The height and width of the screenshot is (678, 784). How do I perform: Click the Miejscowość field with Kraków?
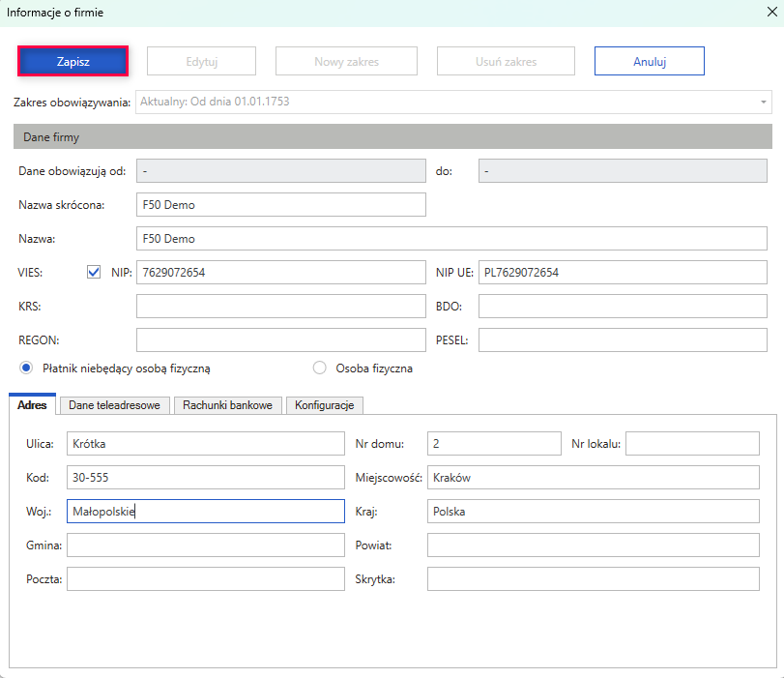pyautogui.click(x=593, y=478)
